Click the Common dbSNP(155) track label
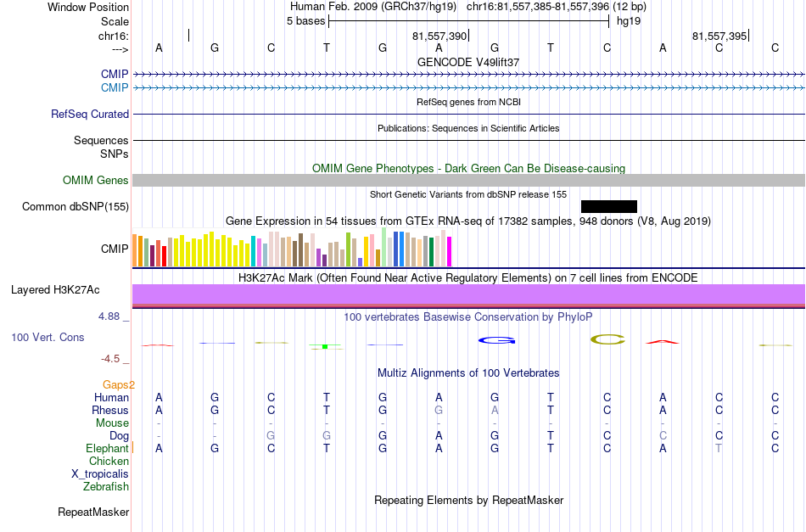 (76, 207)
